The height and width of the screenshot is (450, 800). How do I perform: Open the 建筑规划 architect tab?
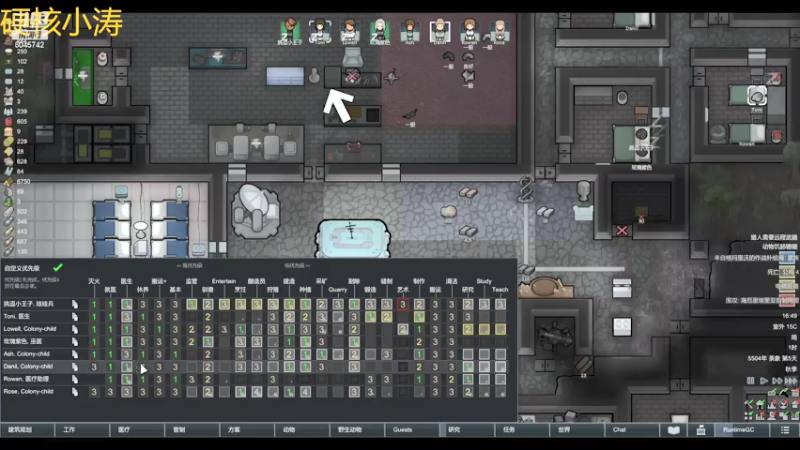[x=27, y=430]
